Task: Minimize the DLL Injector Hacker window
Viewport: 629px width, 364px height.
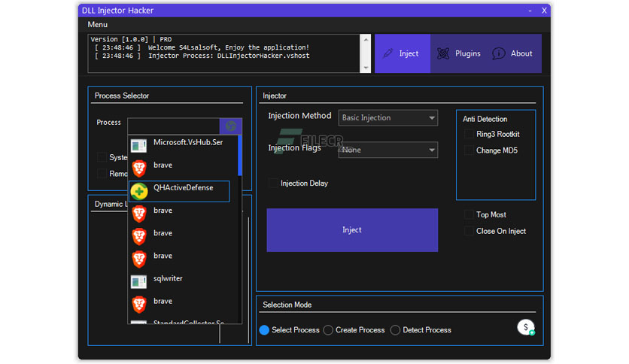Action: click(530, 11)
